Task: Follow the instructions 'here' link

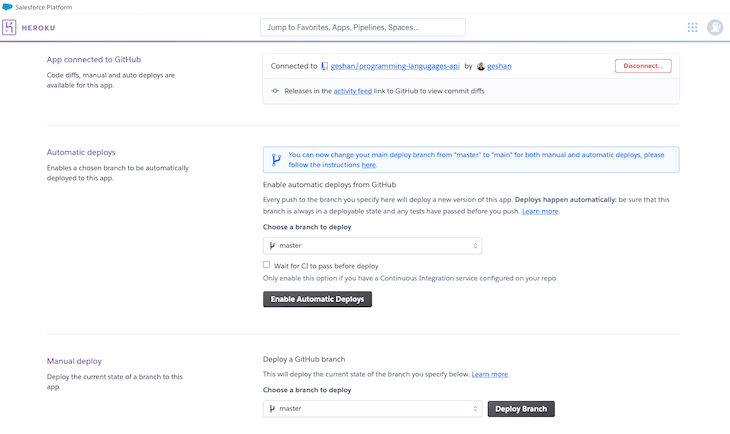Action: pyautogui.click(x=369, y=165)
